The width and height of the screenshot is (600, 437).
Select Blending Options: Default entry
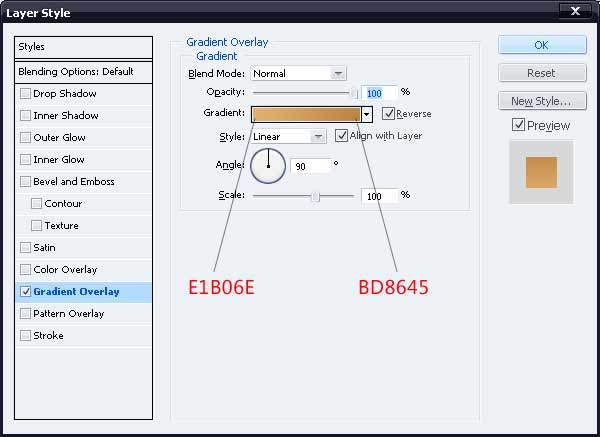coord(83,72)
